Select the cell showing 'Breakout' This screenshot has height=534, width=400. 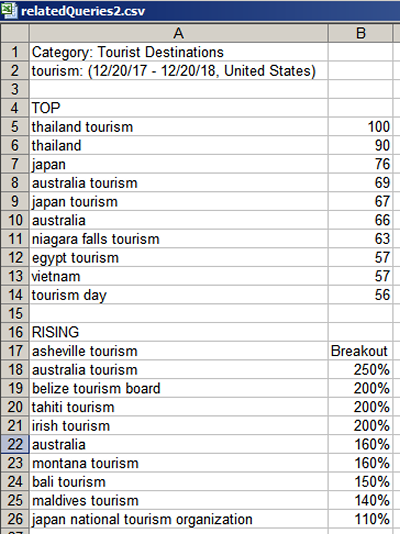361,351
